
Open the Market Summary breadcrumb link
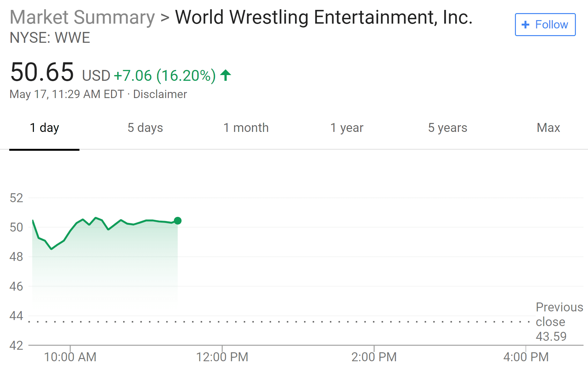coord(82,17)
